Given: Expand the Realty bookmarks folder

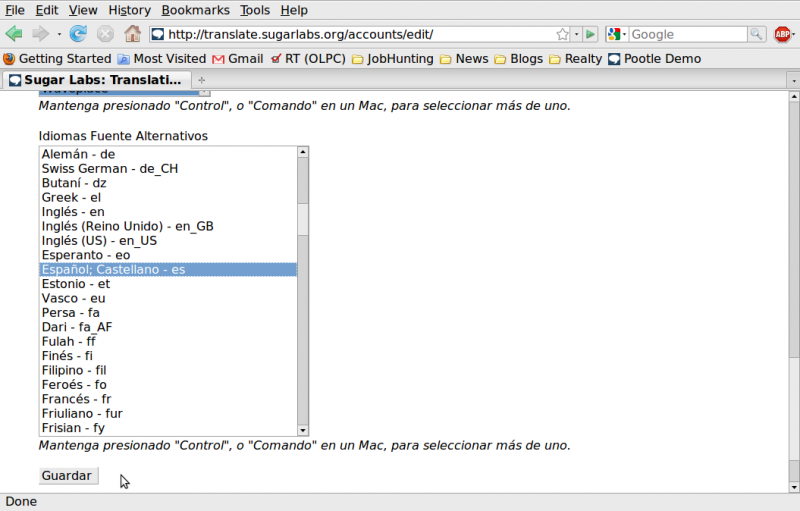Looking at the screenshot, I should [575, 59].
